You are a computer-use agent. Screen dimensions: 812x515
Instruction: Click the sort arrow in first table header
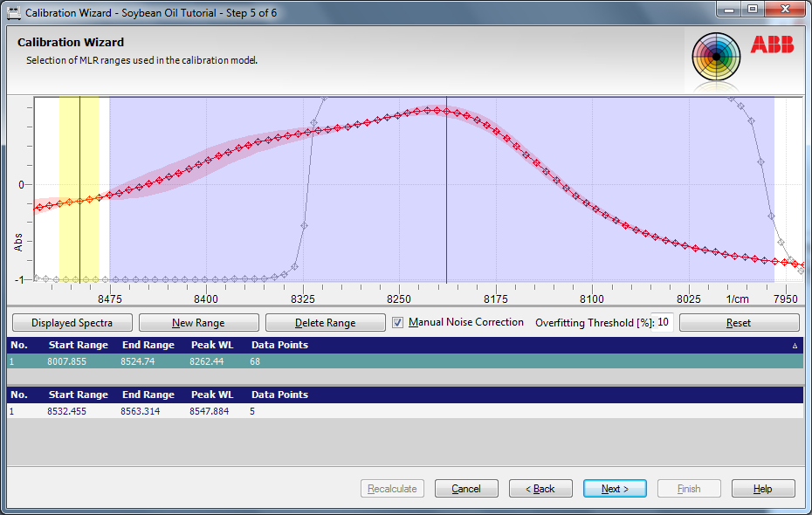795,346
